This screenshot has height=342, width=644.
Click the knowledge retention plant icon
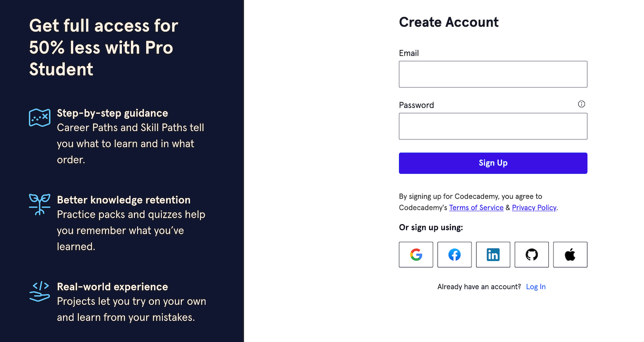[x=40, y=204]
